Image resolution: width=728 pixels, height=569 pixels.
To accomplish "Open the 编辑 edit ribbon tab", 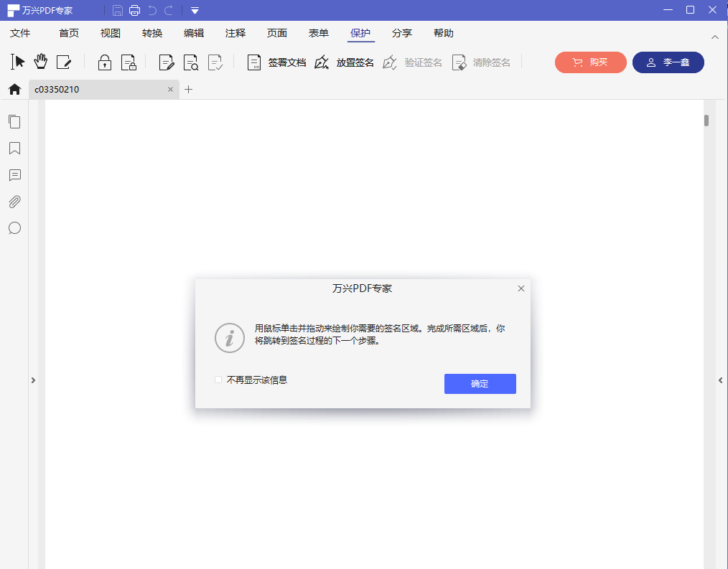I will click(x=194, y=33).
